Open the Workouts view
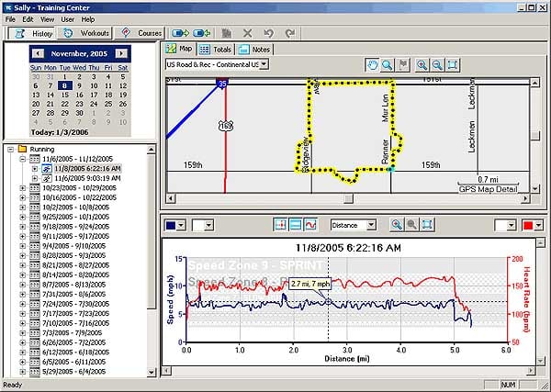The height and width of the screenshot is (392, 551). [84, 33]
